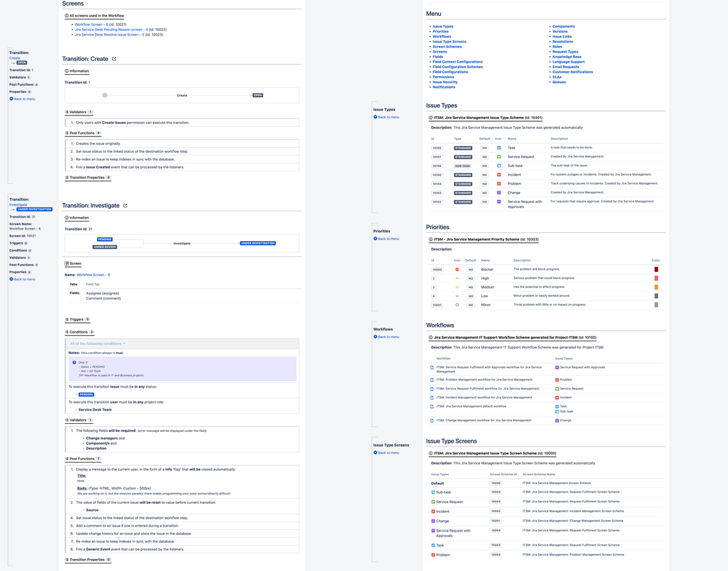Image resolution: width=728 pixels, height=571 pixels.
Task: Click Task icon in Issue Type Screens table
Action: pos(433,546)
